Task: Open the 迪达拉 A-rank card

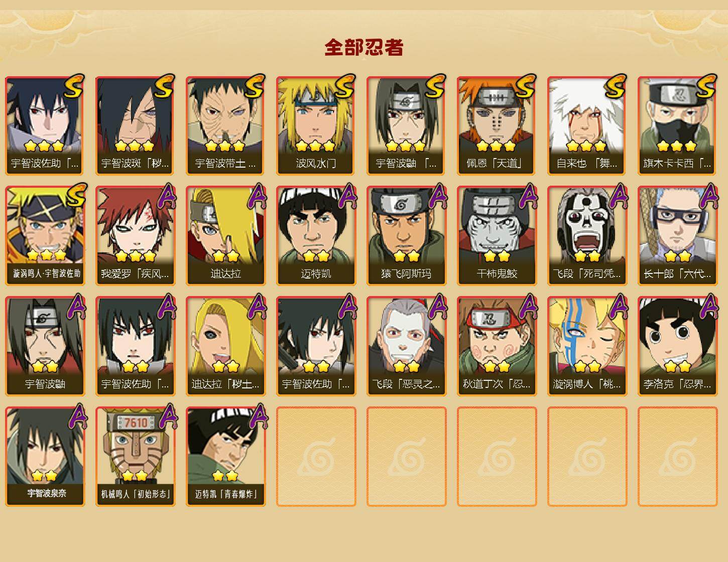Action: pos(225,236)
